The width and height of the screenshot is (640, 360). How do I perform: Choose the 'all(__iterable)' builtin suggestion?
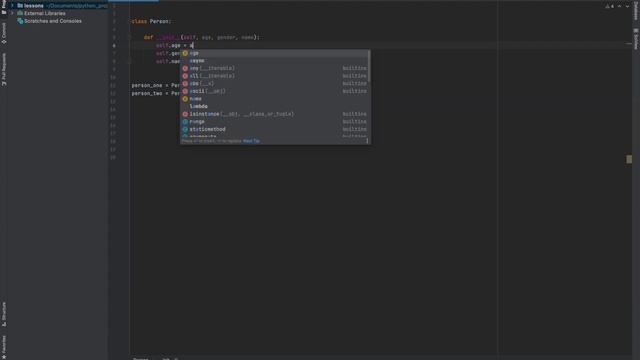[x=274, y=76]
